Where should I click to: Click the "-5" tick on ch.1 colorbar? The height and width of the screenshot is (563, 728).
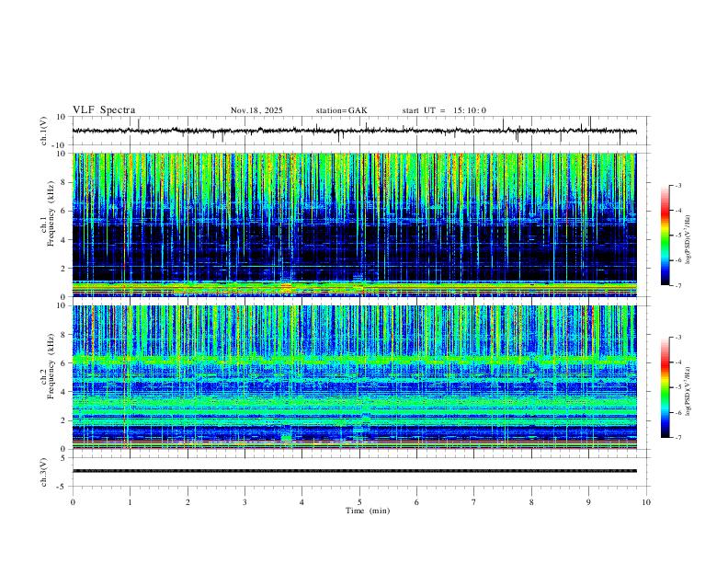coord(678,236)
